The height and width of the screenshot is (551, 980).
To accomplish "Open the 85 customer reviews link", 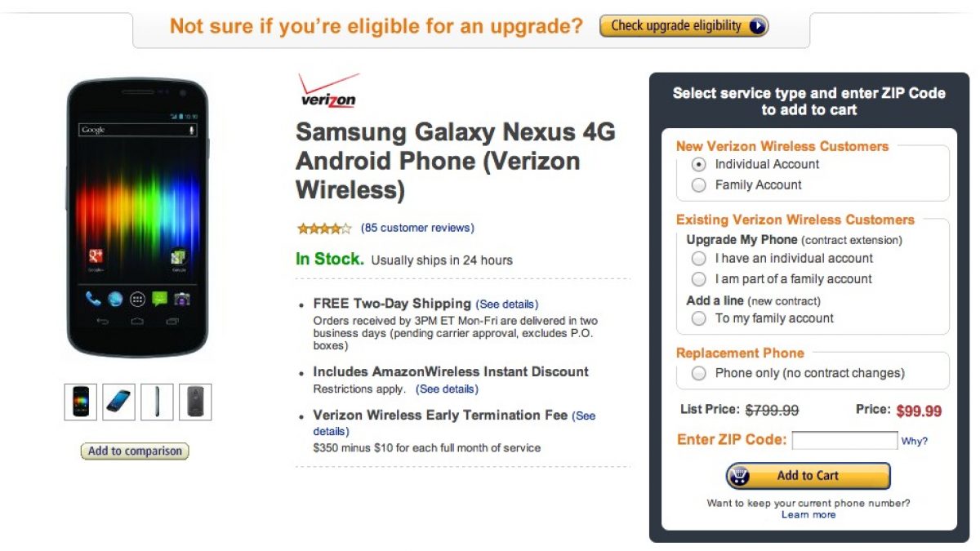I will coord(417,228).
